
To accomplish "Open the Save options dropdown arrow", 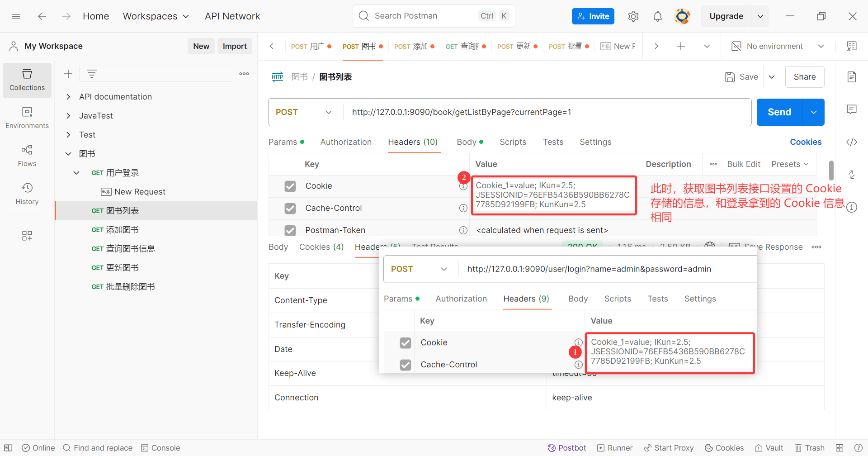I will click(x=772, y=77).
